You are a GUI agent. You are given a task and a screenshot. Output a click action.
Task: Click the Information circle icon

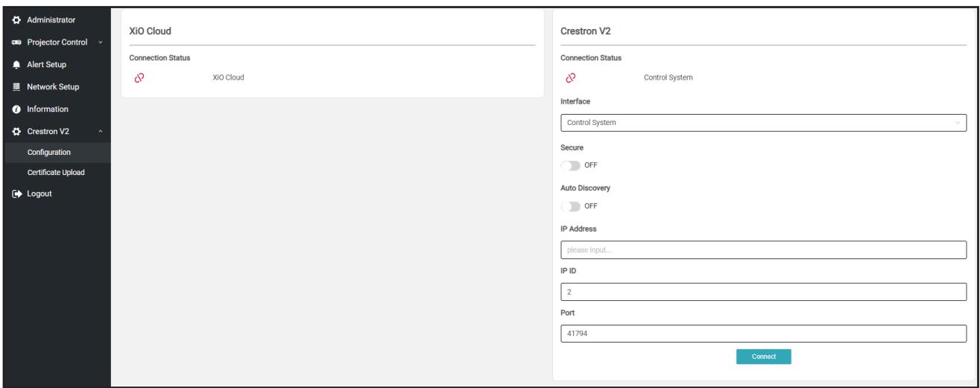click(x=15, y=109)
